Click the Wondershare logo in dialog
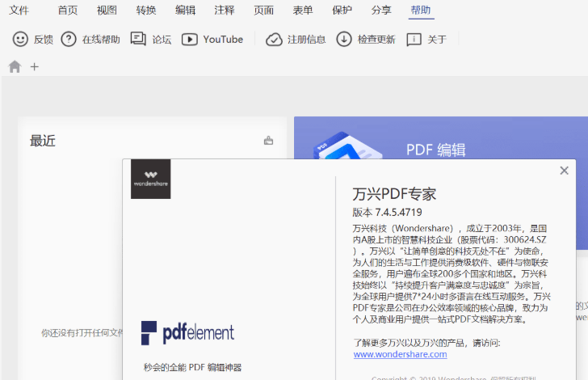 [x=151, y=179]
